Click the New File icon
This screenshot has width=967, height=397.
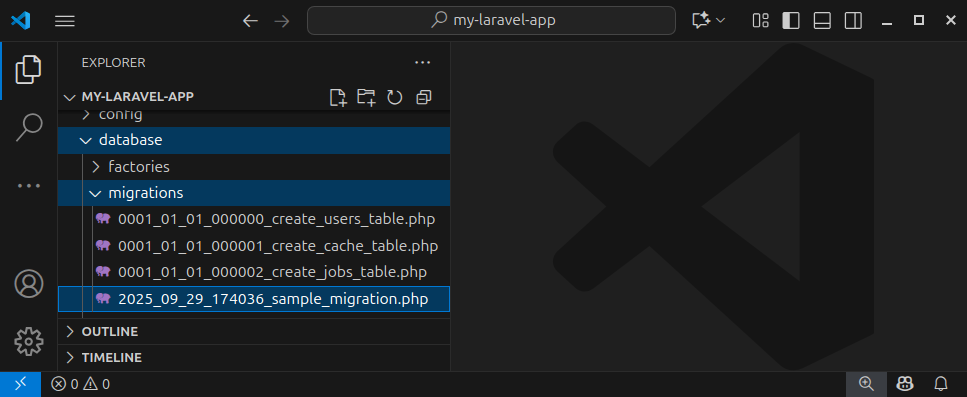337,97
